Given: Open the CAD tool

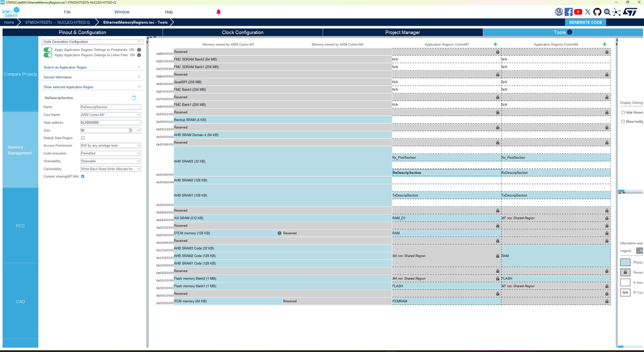Looking at the screenshot, I should pos(20,302).
